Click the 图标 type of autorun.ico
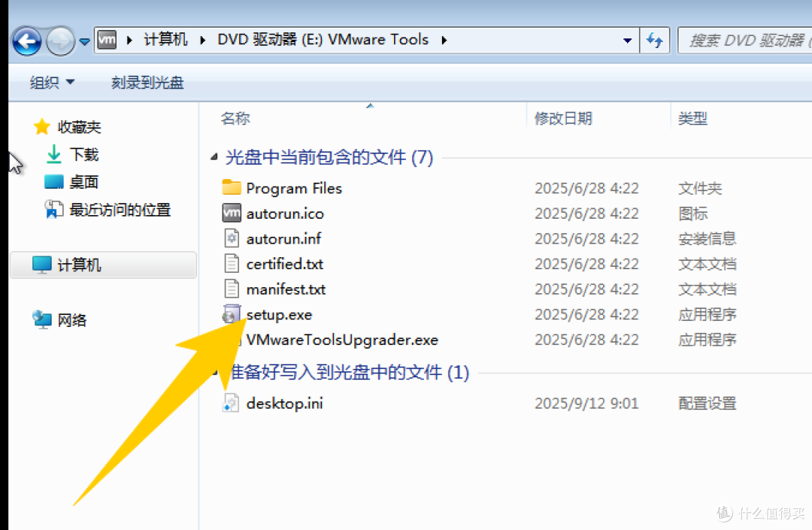Viewport: 812px width, 530px height. click(693, 214)
